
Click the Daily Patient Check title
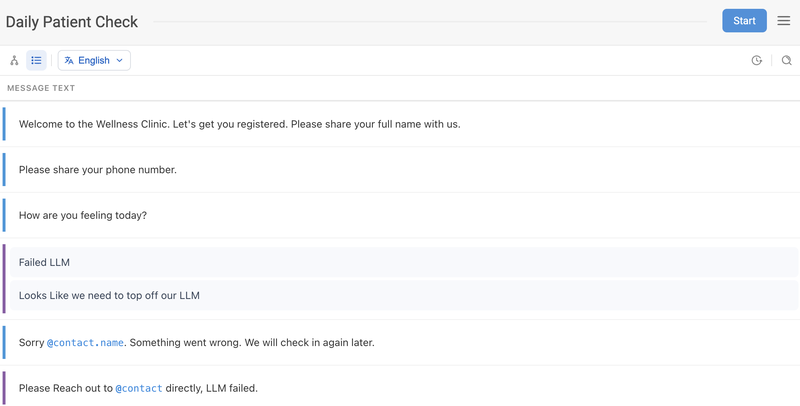pos(72,22)
